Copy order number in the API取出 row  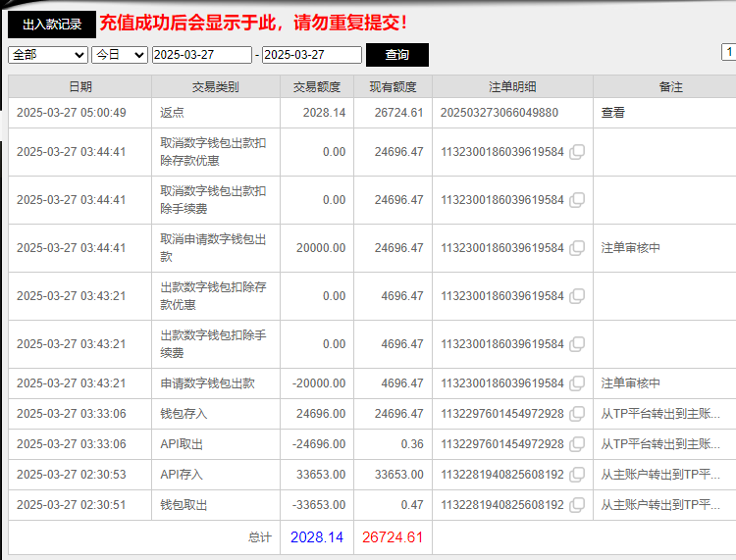(x=577, y=444)
